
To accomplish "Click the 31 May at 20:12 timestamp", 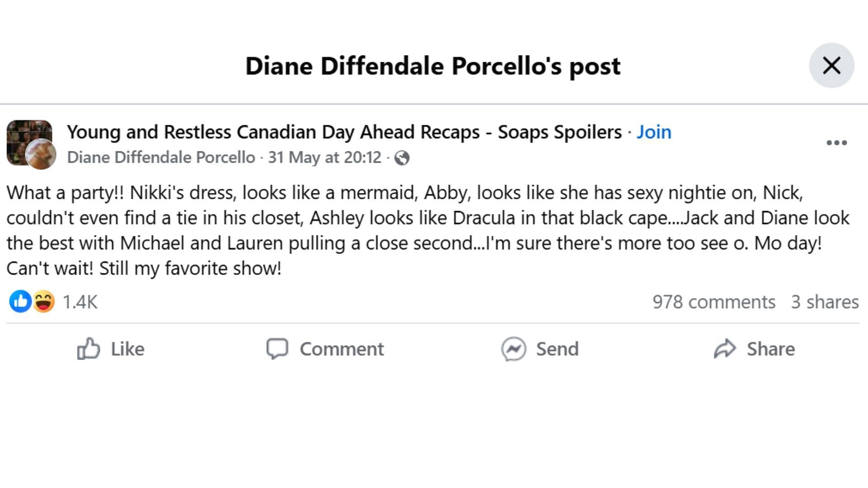I will (325, 157).
